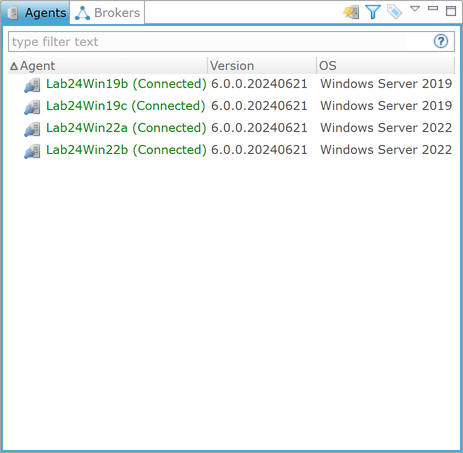Toggle the blue funnel filter icon
The width and height of the screenshot is (463, 453).
pyautogui.click(x=373, y=12)
